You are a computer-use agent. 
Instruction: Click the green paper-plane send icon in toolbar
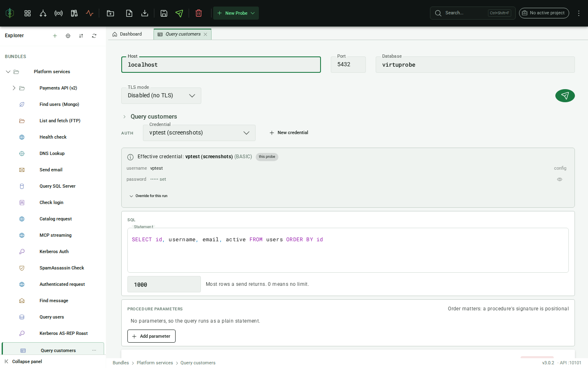point(179,13)
